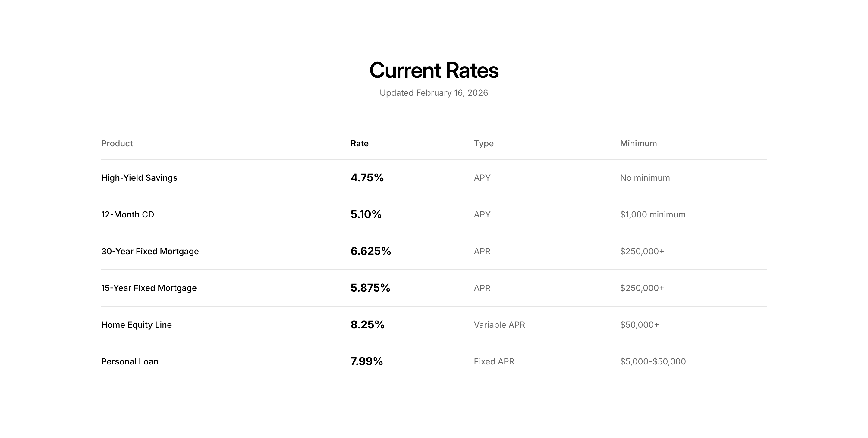This screenshot has height=438, width=868.
Task: Click the Updated February 16, 2026 text
Action: point(434,93)
